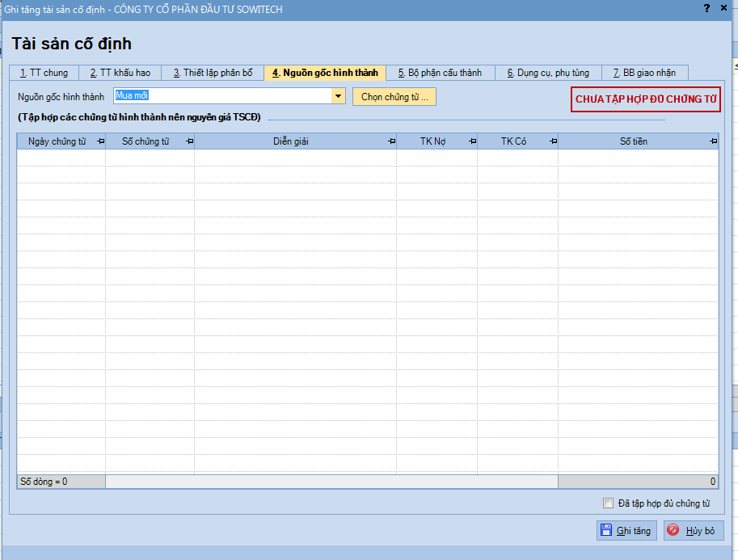
Task: Select the Bộ phận cấu thành tab
Action: tap(440, 73)
